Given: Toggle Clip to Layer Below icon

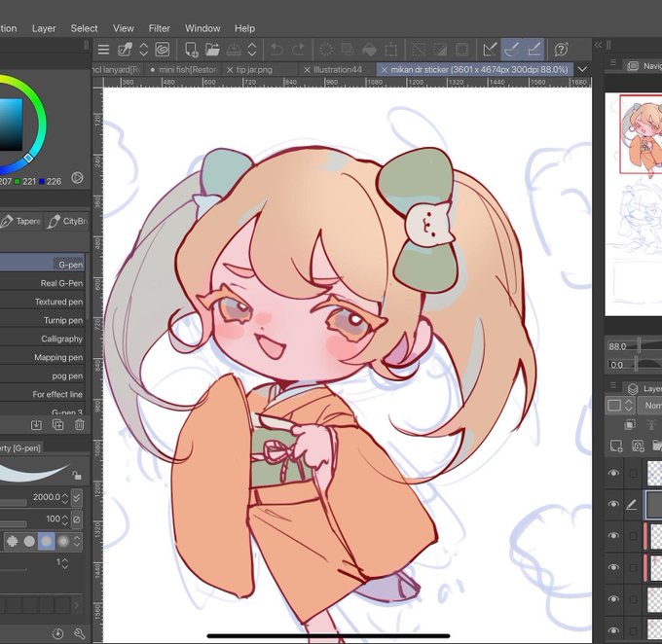Looking at the screenshot, I should (x=630, y=424).
